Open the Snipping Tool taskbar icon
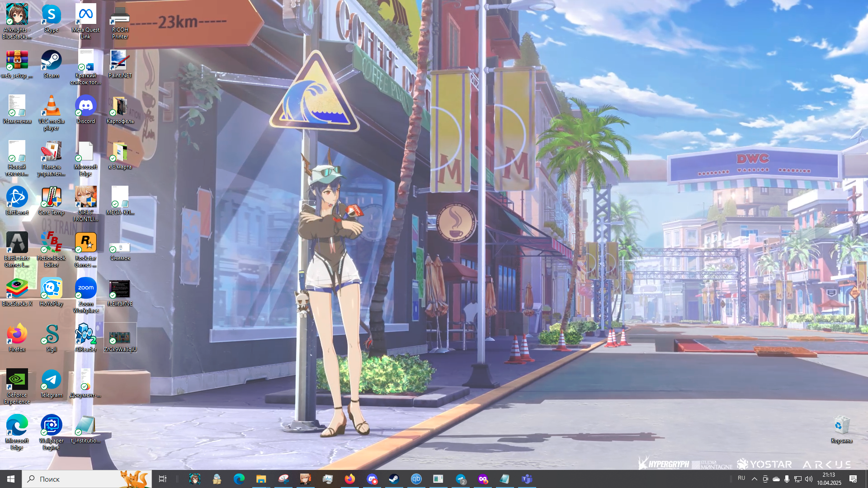868x488 pixels. (x=283, y=479)
